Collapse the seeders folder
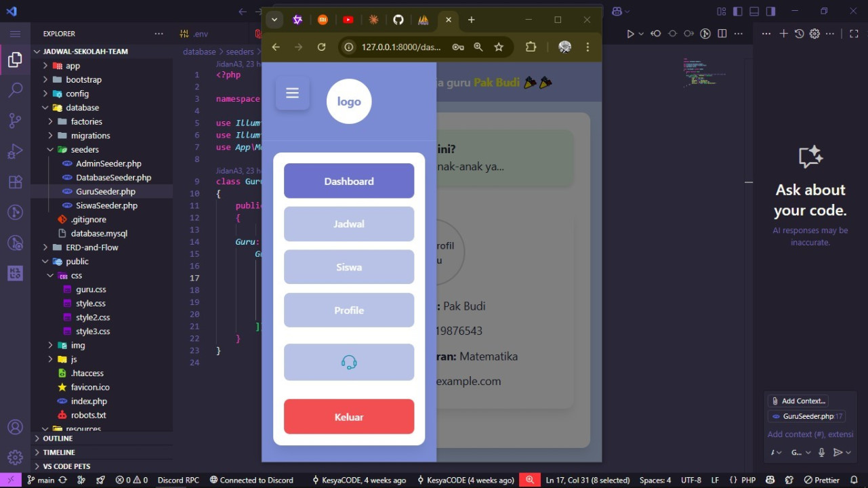Image resolution: width=868 pixels, height=488 pixels. tap(84, 150)
